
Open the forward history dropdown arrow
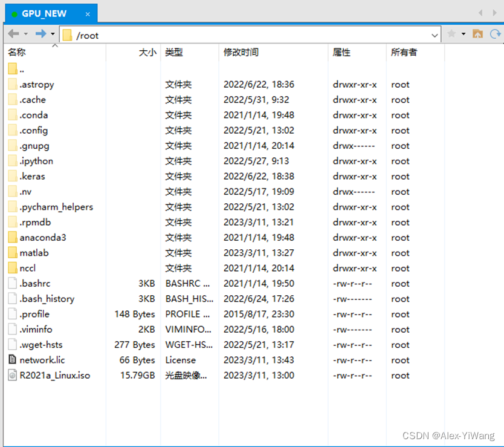(x=53, y=34)
